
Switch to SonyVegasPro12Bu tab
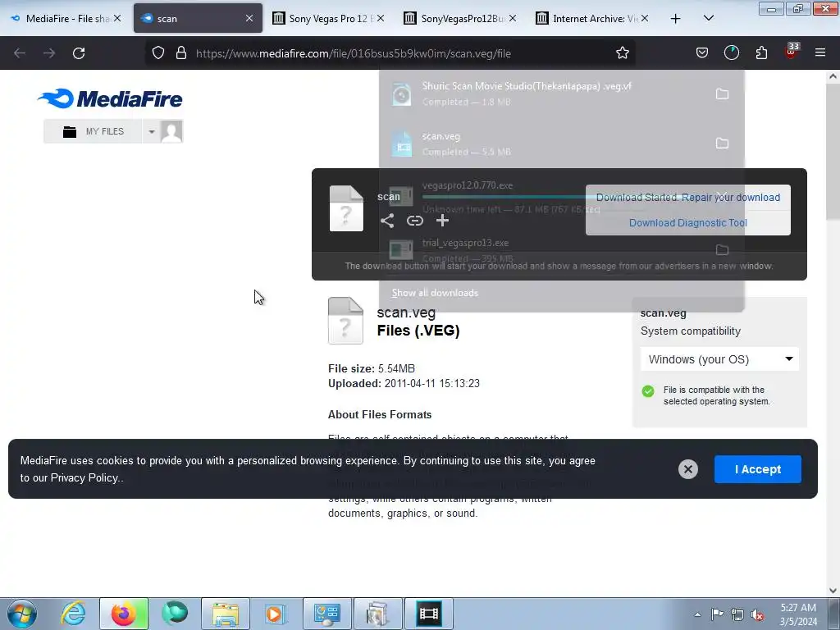pyautogui.click(x=461, y=18)
